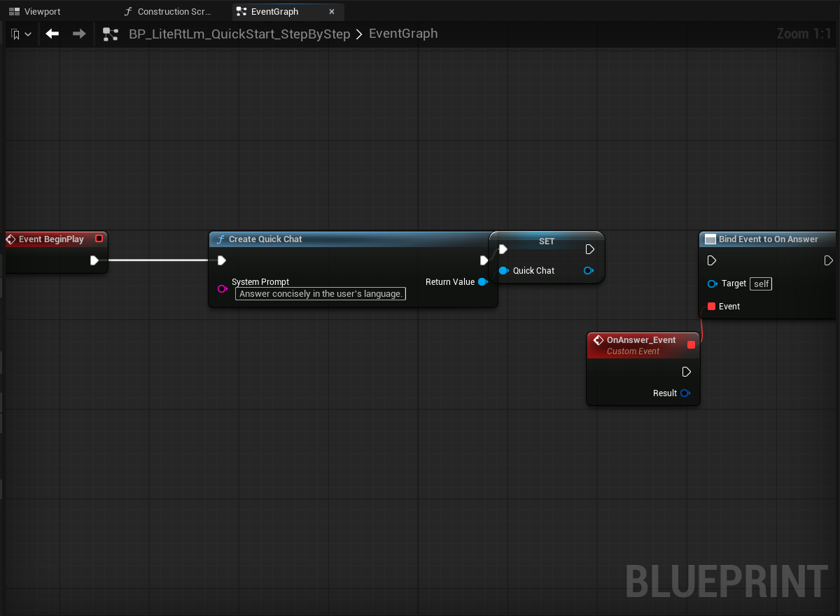The image size is (840, 616).
Task: Select the Event BeginPlay node title
Action: 51,239
